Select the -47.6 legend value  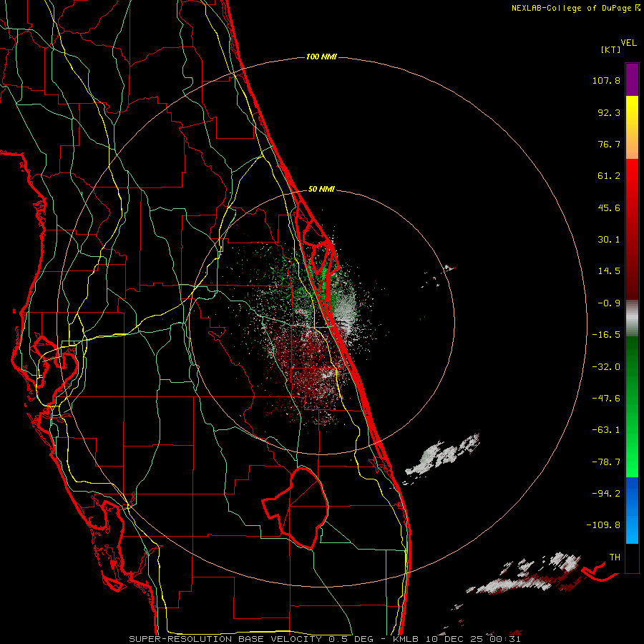(606, 399)
